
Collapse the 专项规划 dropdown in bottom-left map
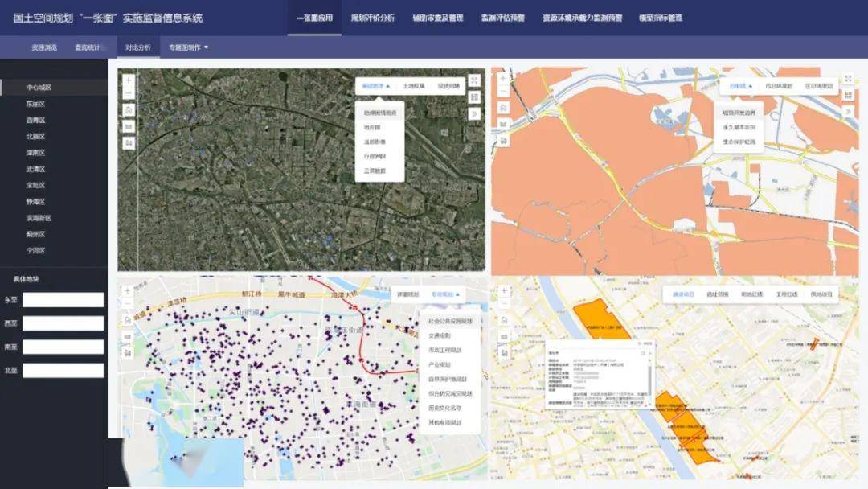click(x=445, y=294)
